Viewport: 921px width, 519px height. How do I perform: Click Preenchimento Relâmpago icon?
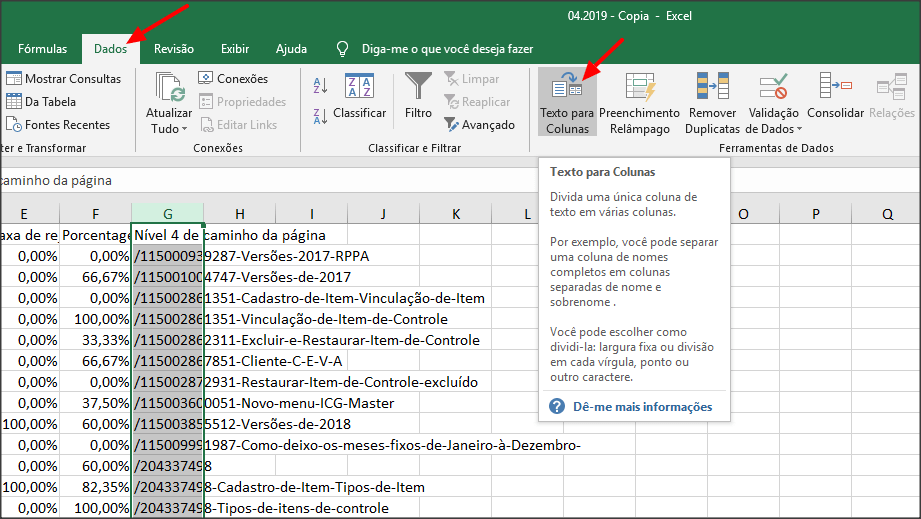[x=640, y=86]
